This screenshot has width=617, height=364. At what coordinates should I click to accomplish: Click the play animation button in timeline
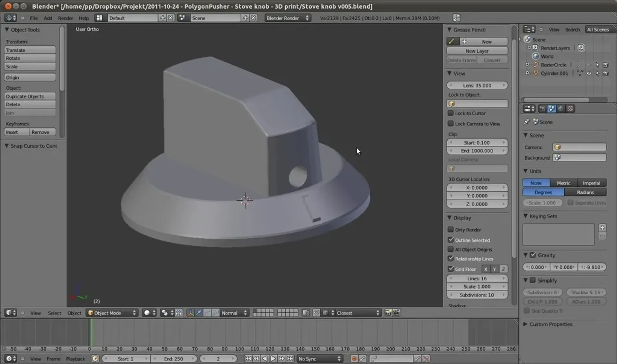[273, 359]
